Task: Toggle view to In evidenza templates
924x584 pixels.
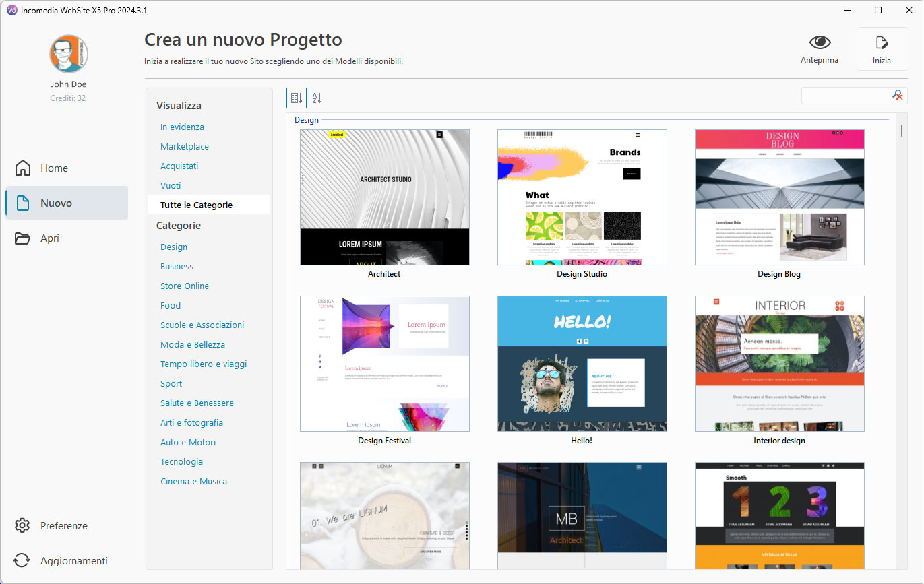Action: coord(183,127)
